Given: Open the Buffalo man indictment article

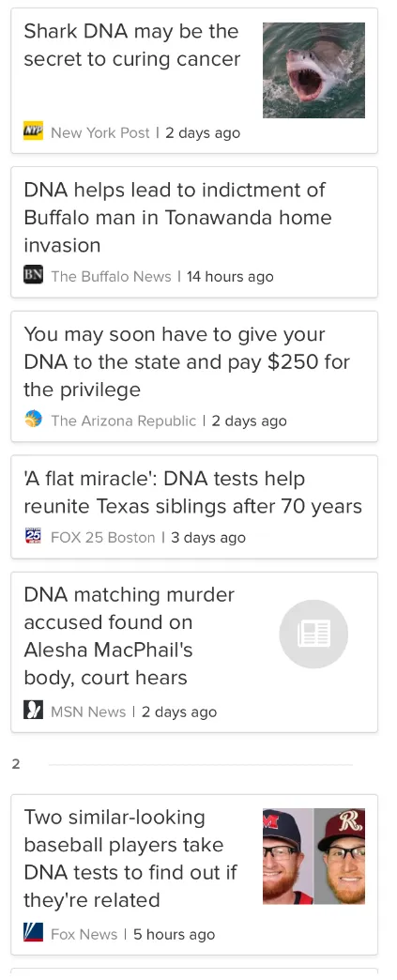Looking at the screenshot, I should tap(178, 217).
